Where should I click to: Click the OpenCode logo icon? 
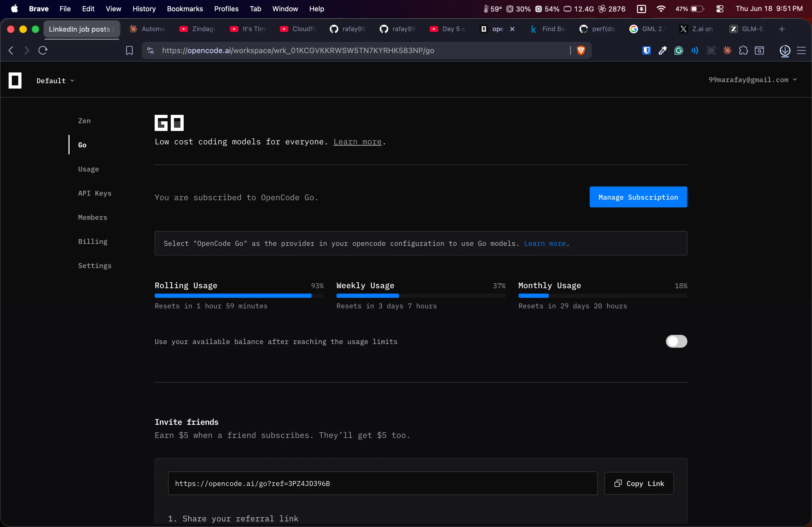15,80
